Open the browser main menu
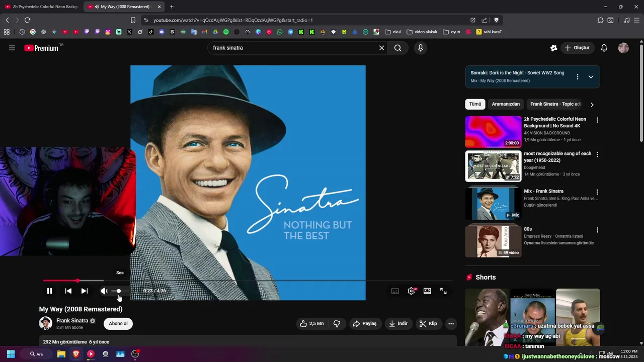Screen dimensions: 644x362 [637, 20]
